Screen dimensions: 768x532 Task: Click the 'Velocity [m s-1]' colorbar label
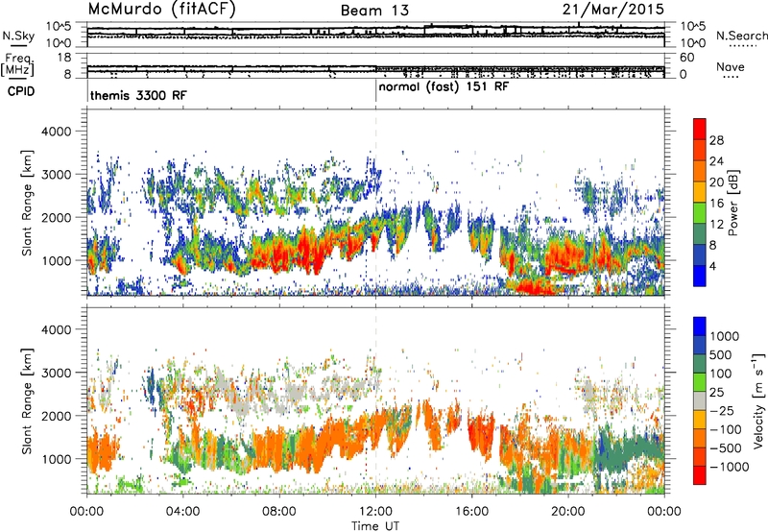click(x=758, y=400)
